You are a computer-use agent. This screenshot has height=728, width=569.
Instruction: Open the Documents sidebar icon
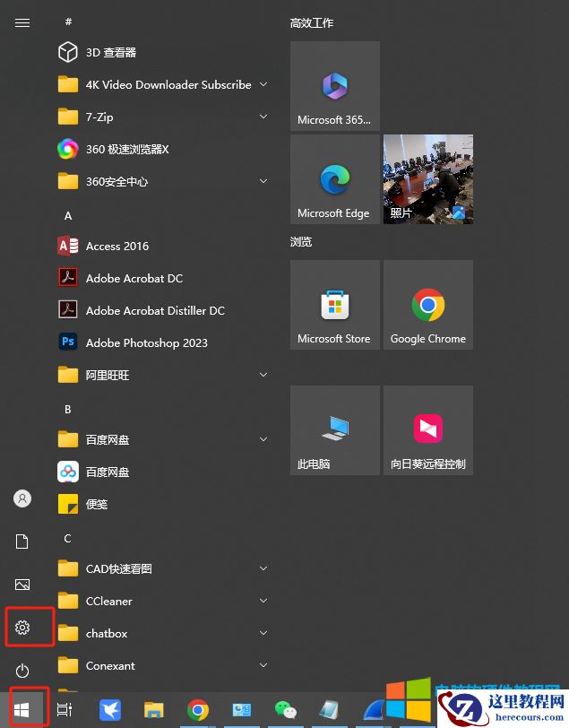[x=22, y=542]
